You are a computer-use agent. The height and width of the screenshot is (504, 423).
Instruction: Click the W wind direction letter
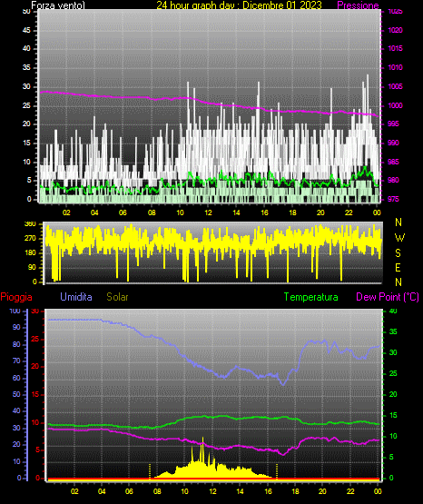point(399,238)
